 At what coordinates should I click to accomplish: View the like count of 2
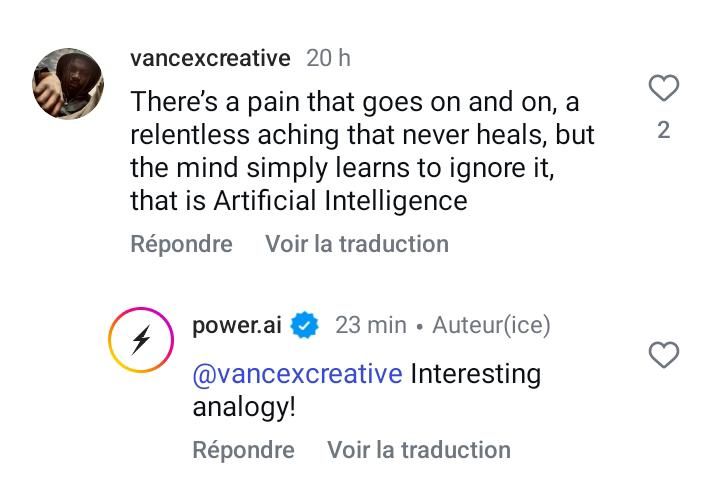664,130
